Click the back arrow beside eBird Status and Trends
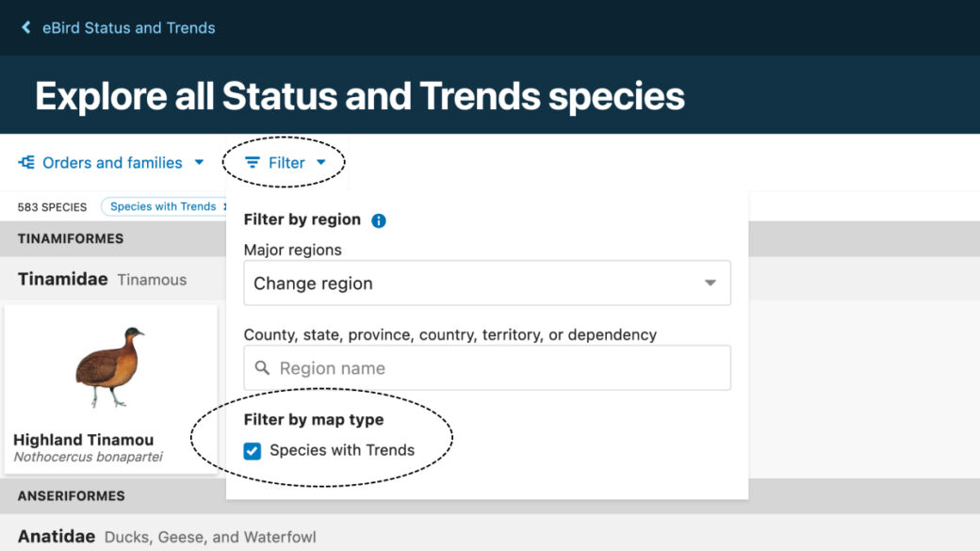 pyautogui.click(x=25, y=27)
